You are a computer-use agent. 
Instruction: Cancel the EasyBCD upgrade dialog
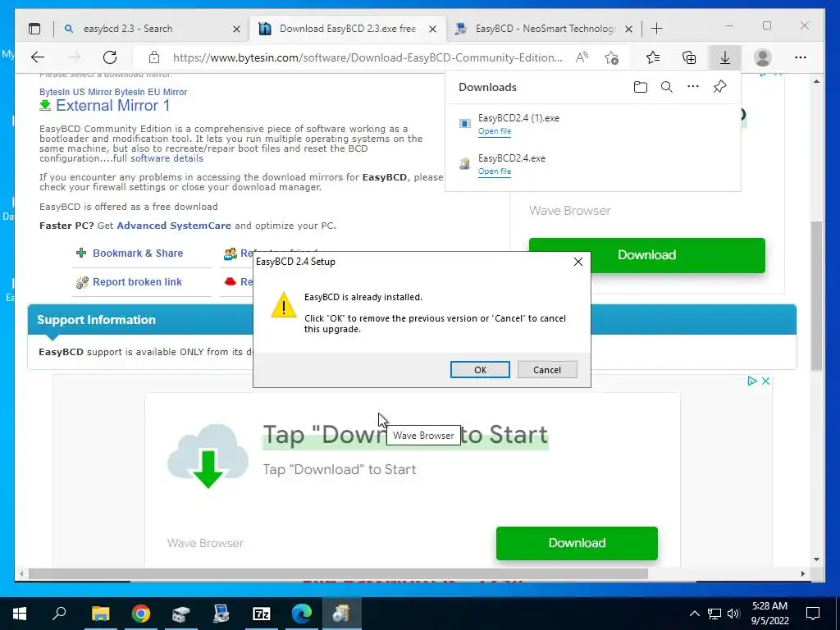click(547, 370)
